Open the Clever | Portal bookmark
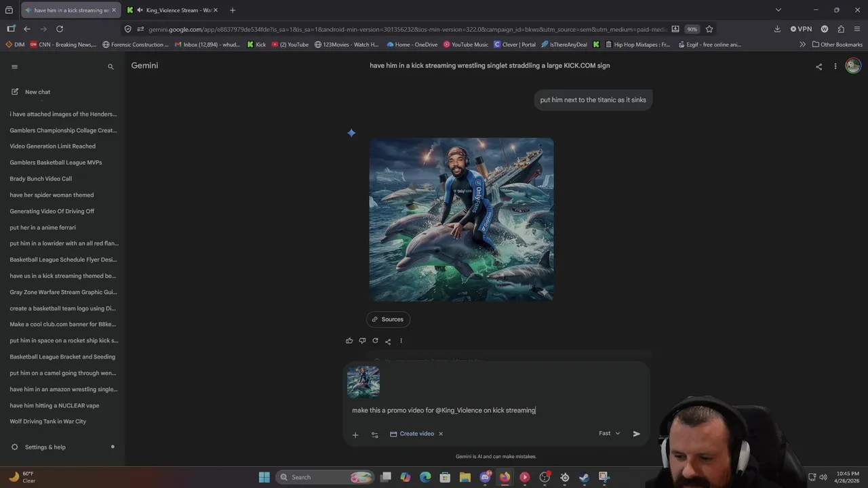This screenshot has height=488, width=868. [x=515, y=45]
